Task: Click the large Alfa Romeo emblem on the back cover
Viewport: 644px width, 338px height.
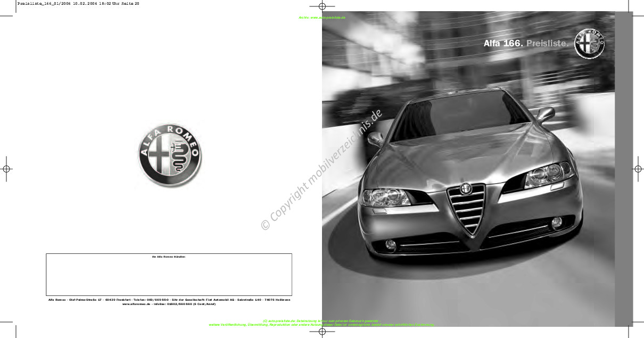Action: tap(170, 155)
